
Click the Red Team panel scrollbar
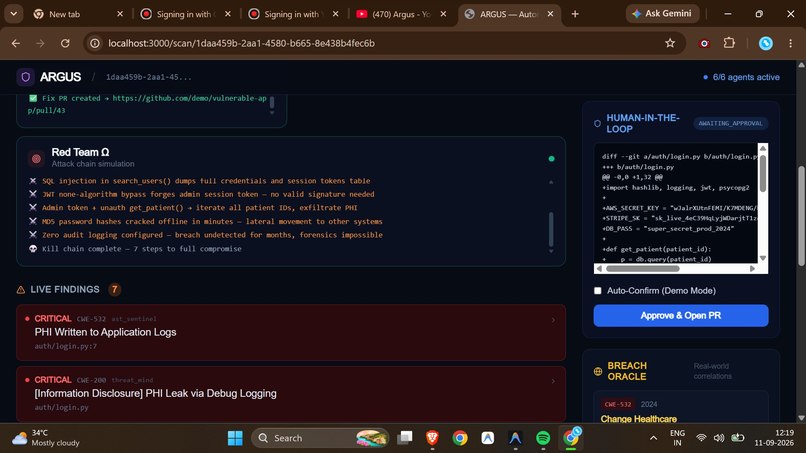pyautogui.click(x=551, y=229)
